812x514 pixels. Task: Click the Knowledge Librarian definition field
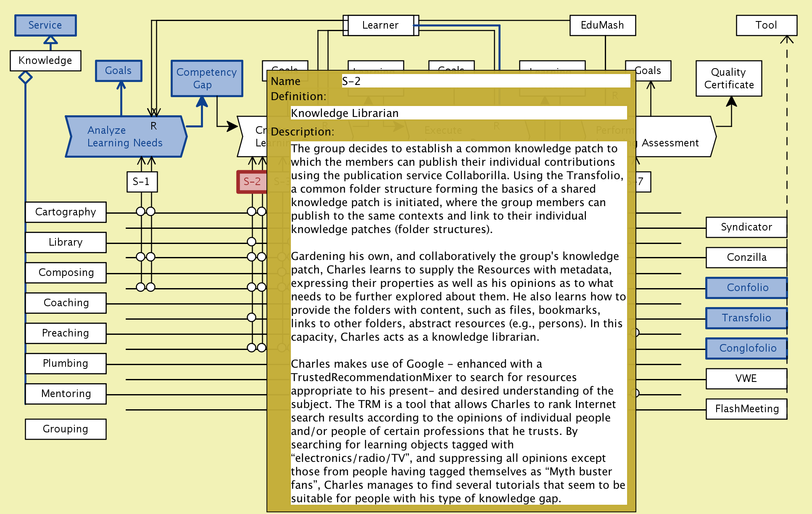(458, 113)
